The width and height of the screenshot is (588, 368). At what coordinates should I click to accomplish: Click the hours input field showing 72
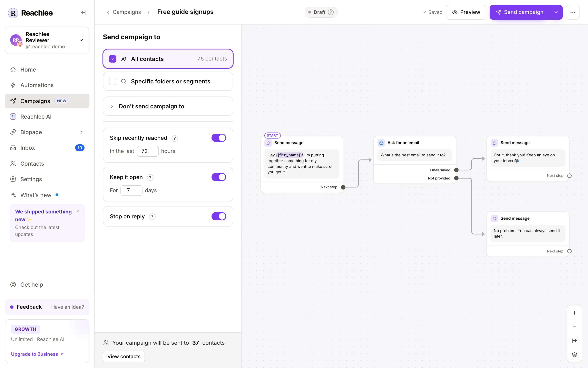coord(148,151)
